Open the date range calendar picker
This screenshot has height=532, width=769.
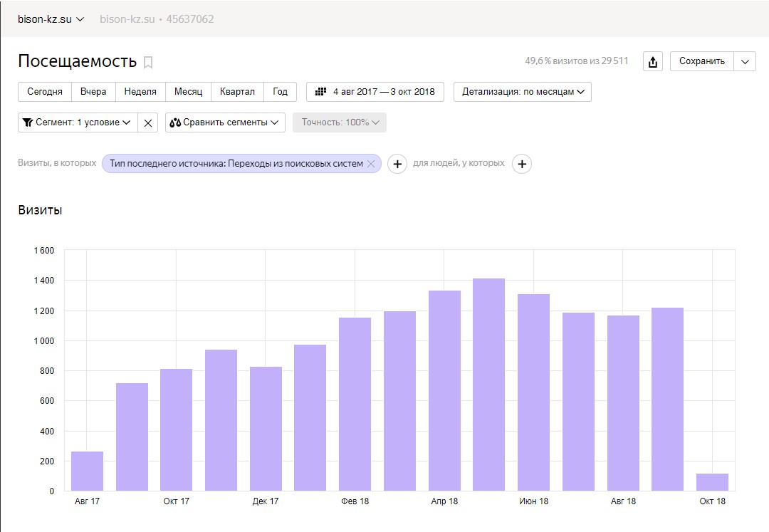375,92
